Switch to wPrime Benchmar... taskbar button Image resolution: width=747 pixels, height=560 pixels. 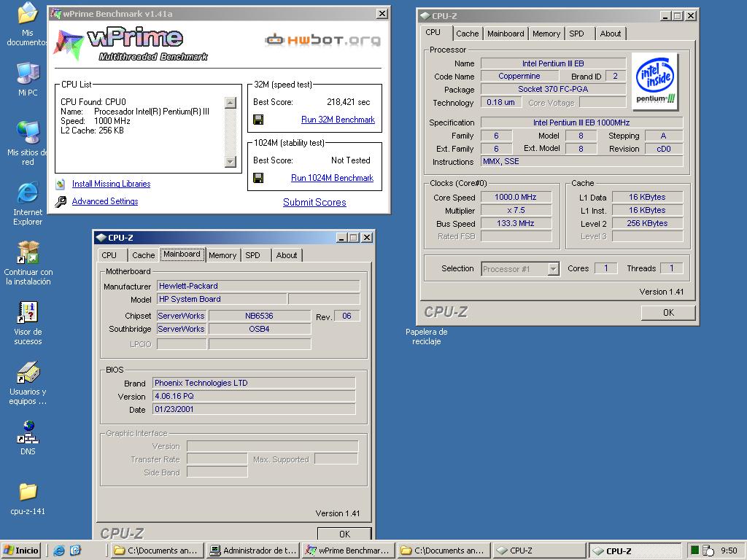coord(348,551)
